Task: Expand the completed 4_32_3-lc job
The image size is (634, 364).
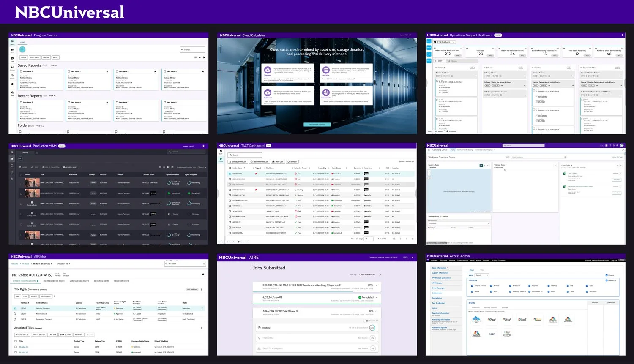Action: tap(376, 297)
